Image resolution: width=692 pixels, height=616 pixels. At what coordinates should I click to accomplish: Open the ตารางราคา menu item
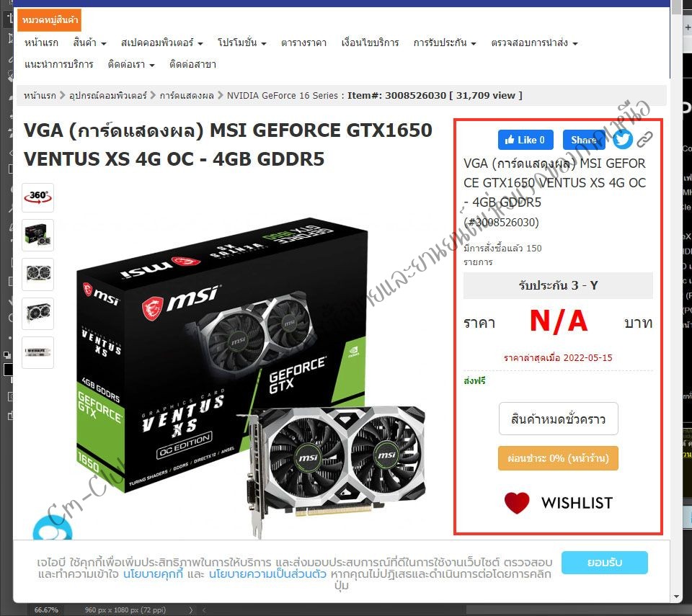tap(303, 43)
